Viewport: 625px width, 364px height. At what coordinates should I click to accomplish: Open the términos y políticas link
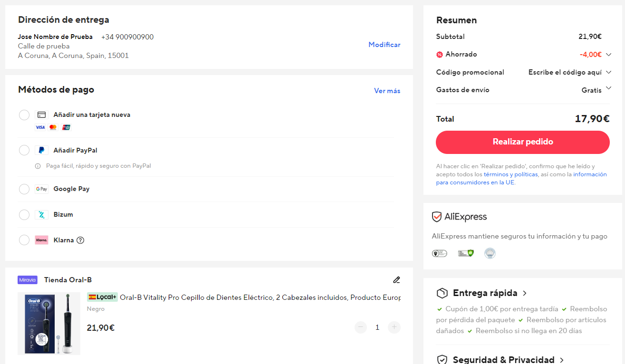coord(511,174)
